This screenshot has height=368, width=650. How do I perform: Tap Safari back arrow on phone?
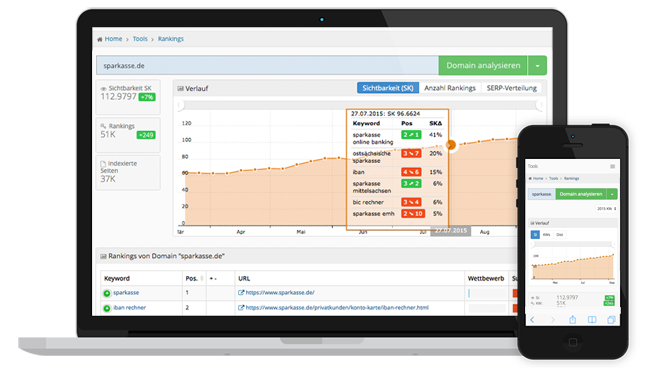[532, 320]
